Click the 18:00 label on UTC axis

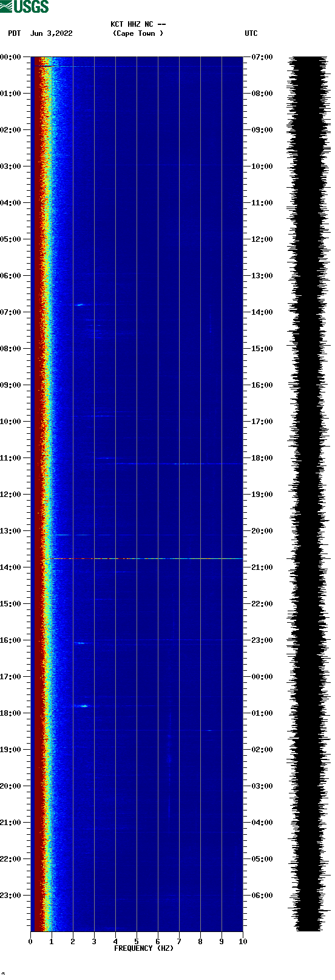tap(262, 458)
